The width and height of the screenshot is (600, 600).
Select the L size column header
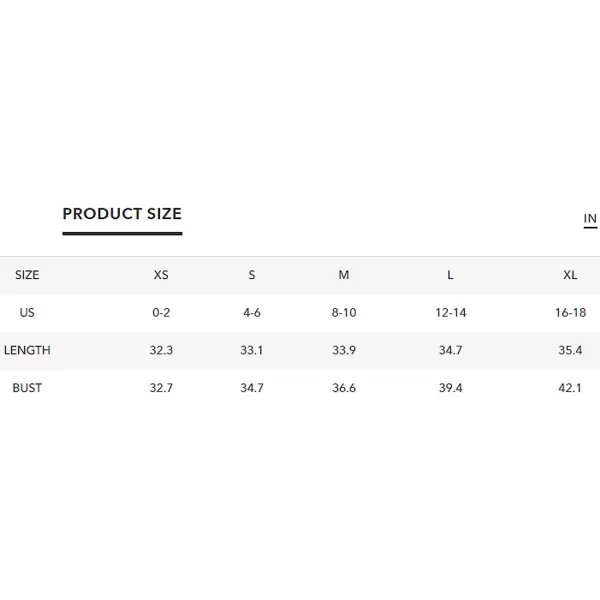click(450, 275)
